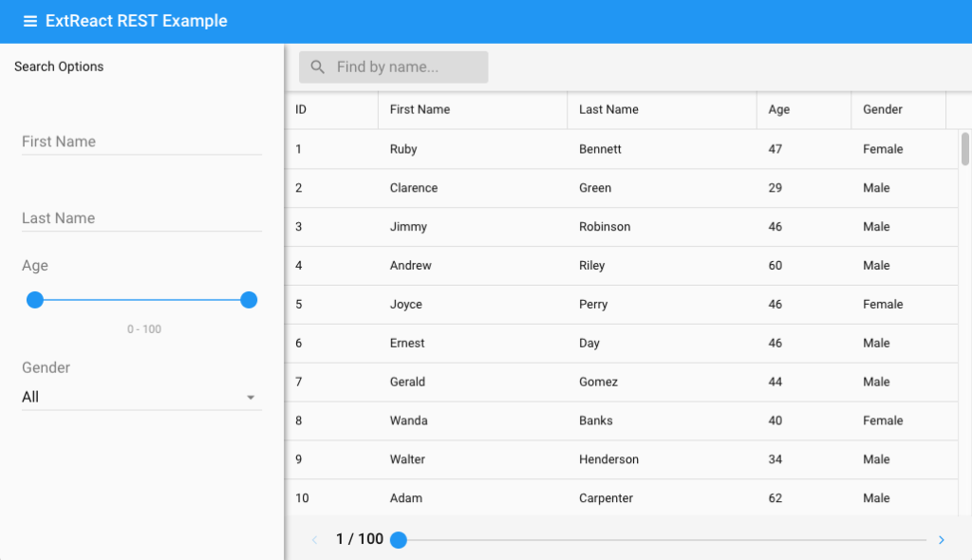Image resolution: width=972 pixels, height=560 pixels.
Task: Sort the grid by Age header
Action: point(803,110)
